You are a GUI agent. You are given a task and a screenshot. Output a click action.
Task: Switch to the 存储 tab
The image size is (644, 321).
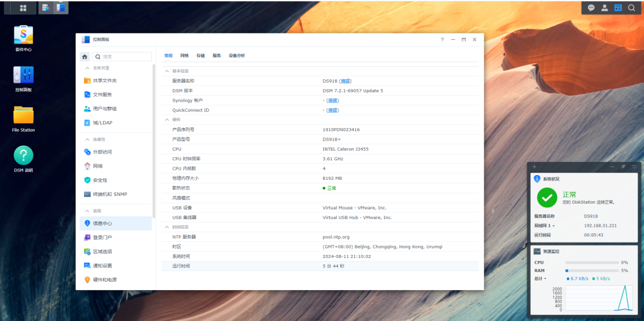pos(200,55)
